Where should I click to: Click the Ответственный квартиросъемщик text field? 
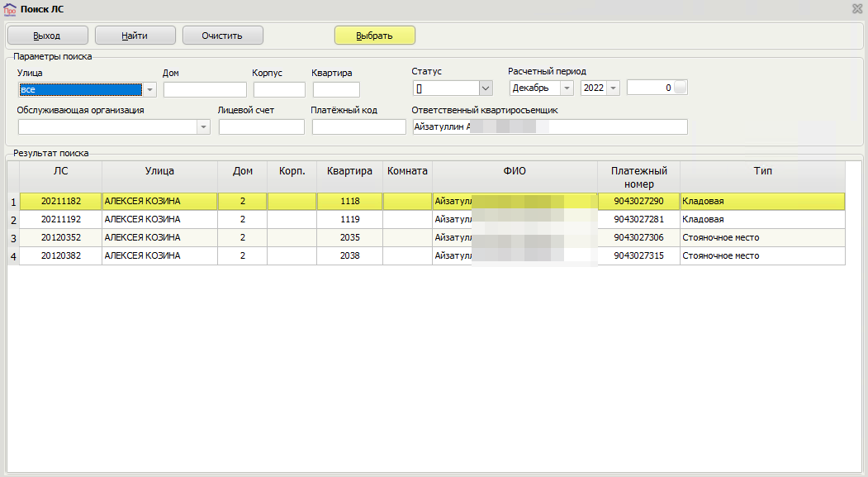[x=550, y=126]
